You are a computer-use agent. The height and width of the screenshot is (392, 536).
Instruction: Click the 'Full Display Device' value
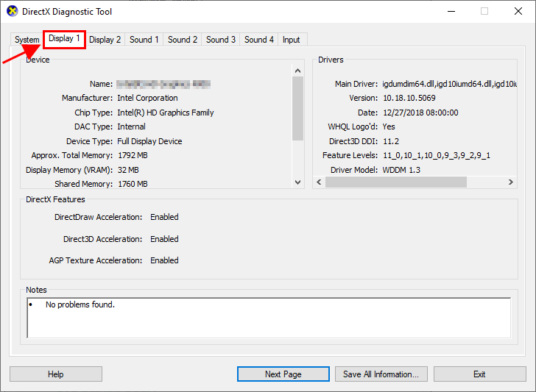[x=149, y=141]
